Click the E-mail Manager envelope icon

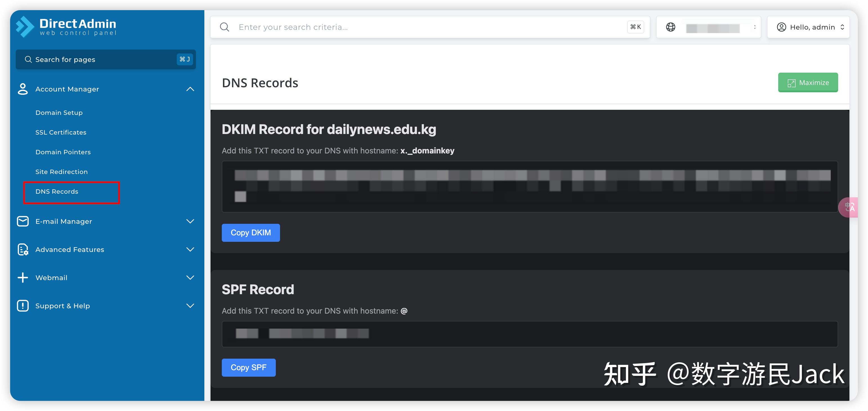click(x=22, y=221)
